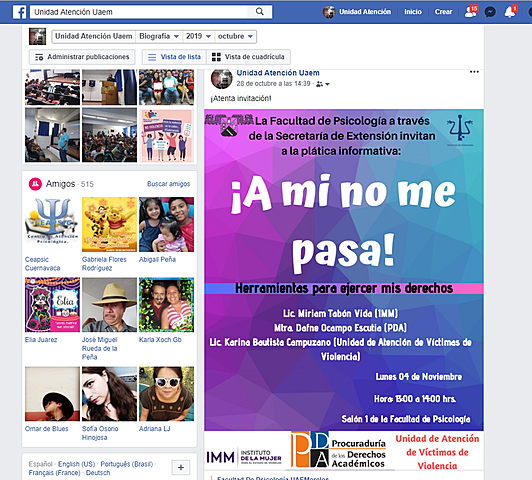The image size is (532, 480).
Task: Click the Karla Xoch Gb name link
Action: 160,340
